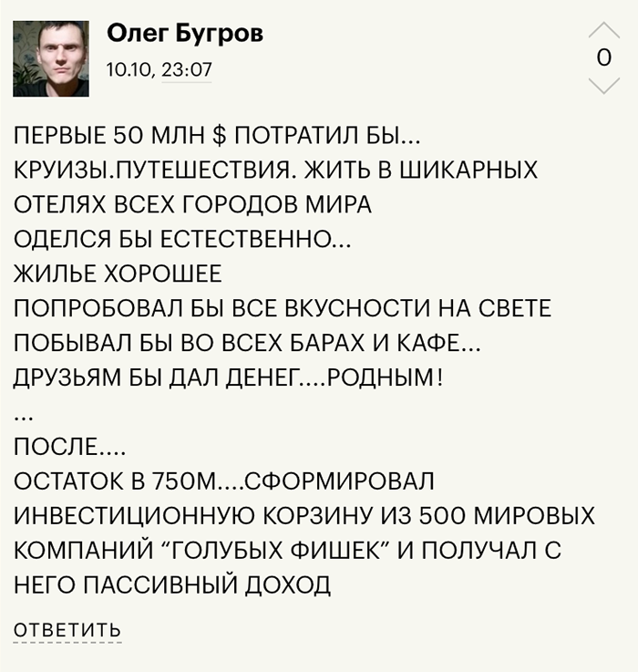
Task: Click the line about БАРАХ И КАФЕ
Action: (247, 343)
